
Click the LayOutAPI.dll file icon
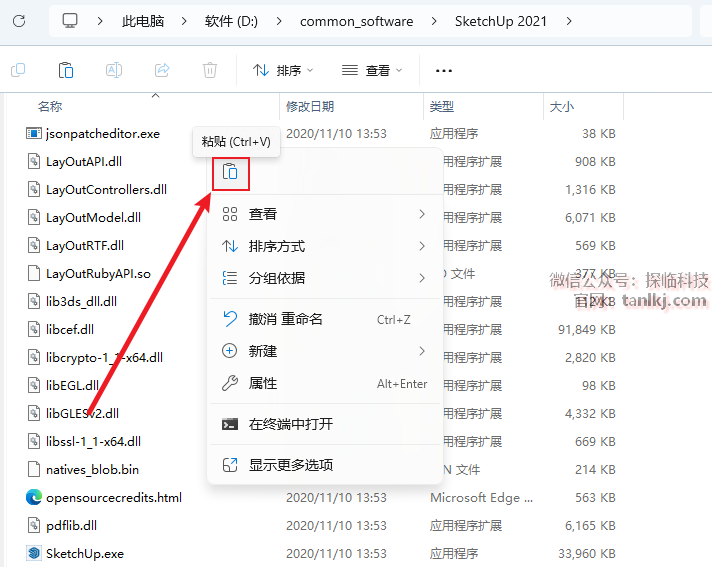34,162
